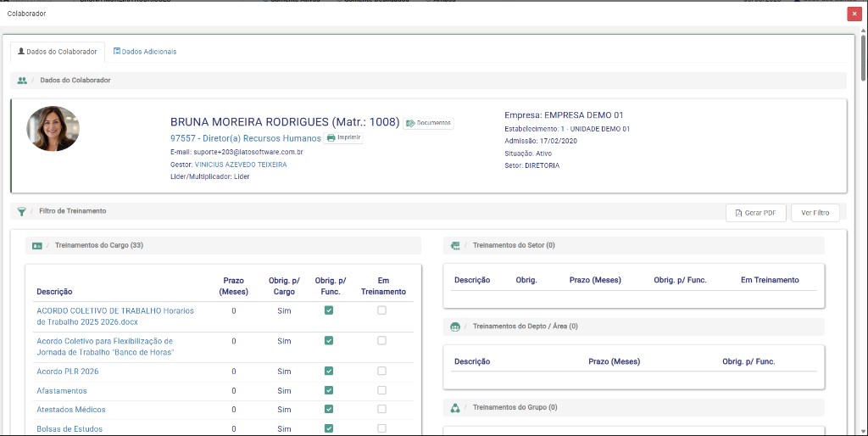Close the Colaborador dialog
The image size is (868, 436).
854,14
